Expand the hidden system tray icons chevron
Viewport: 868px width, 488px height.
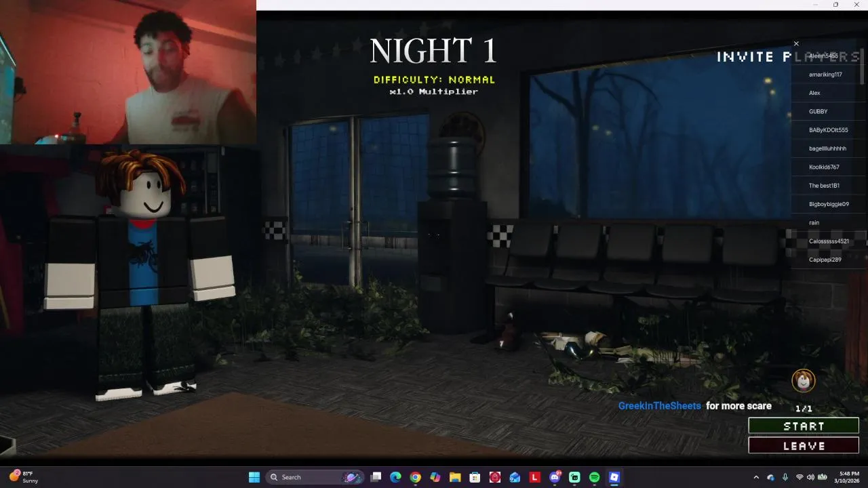pyautogui.click(x=756, y=477)
